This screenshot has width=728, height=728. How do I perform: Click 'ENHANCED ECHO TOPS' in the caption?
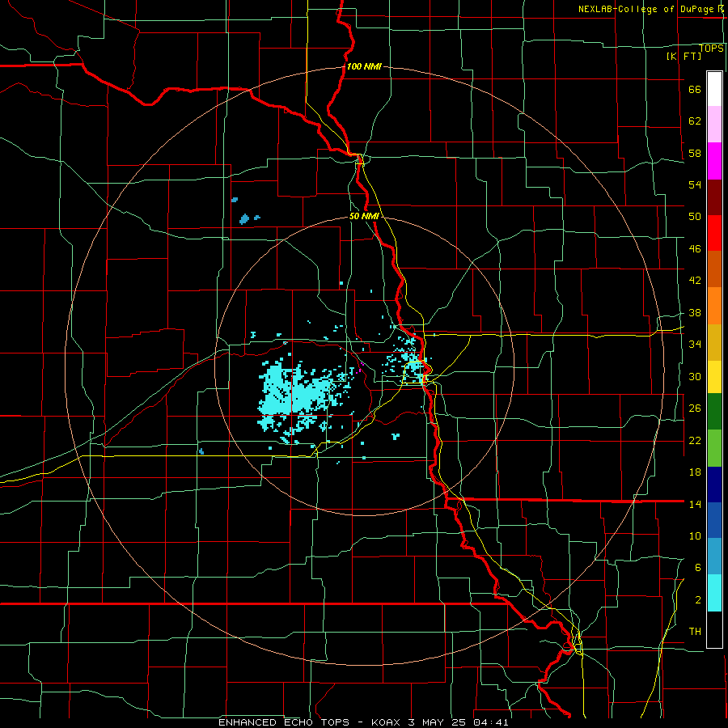(x=284, y=722)
